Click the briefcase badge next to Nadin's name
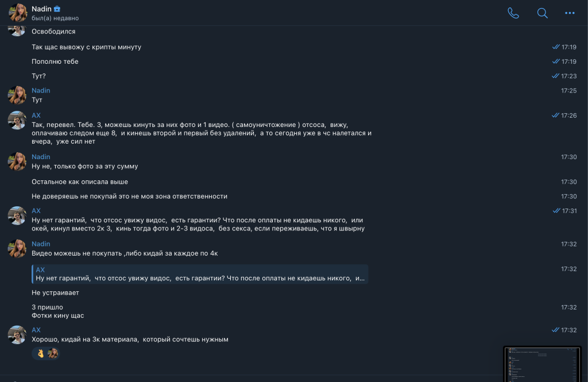The height and width of the screenshot is (382, 588). (x=57, y=9)
